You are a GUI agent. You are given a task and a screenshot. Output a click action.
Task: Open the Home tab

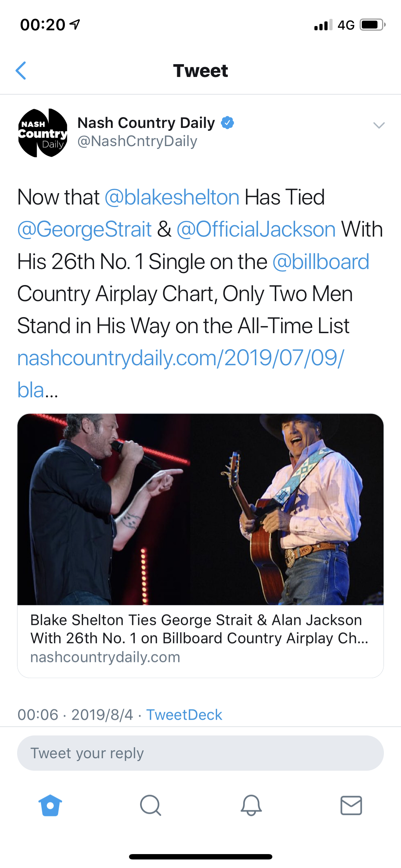click(x=50, y=805)
